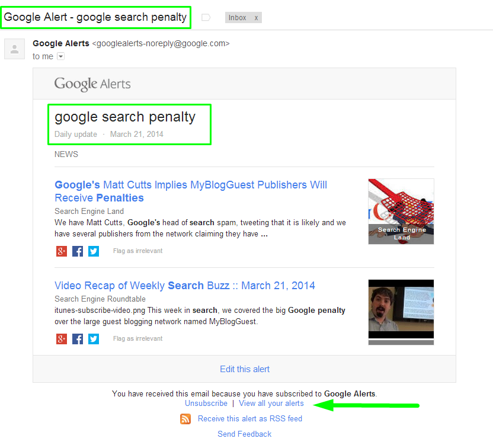Share Video Recap article on Twitter
This screenshot has width=493, height=448.
pyautogui.click(x=94, y=339)
